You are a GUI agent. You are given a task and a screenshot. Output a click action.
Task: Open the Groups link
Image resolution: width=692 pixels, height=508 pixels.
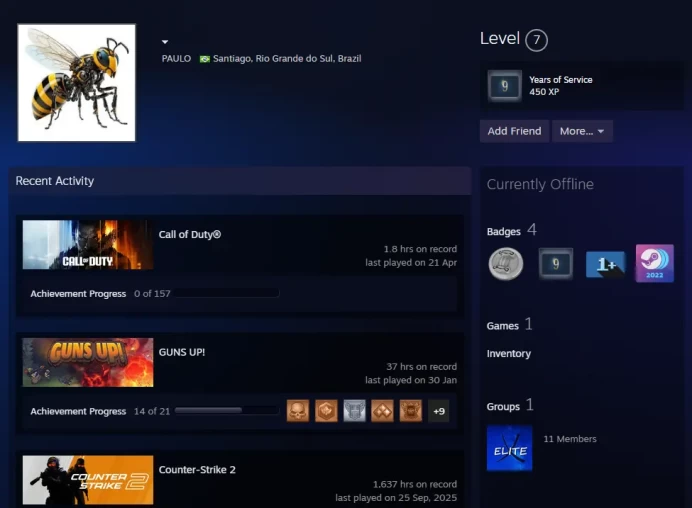(x=503, y=406)
